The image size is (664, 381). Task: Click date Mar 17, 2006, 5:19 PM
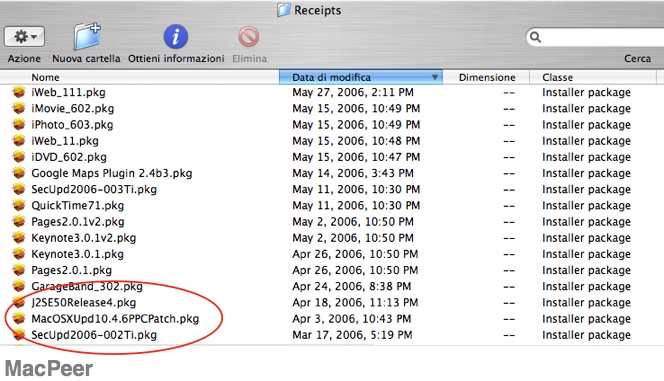coord(352,334)
